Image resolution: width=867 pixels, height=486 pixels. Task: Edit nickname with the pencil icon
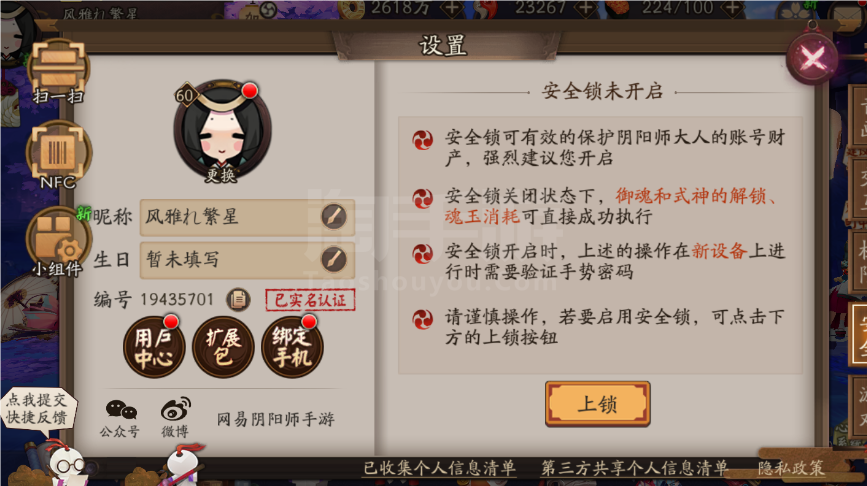334,217
